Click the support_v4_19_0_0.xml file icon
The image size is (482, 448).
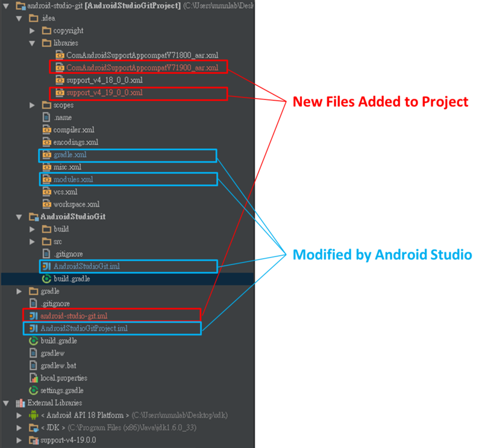pos(60,93)
